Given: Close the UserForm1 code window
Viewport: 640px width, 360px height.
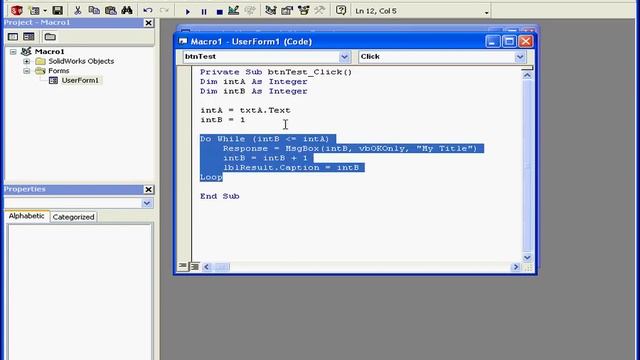Looking at the screenshot, I should coord(526,41).
